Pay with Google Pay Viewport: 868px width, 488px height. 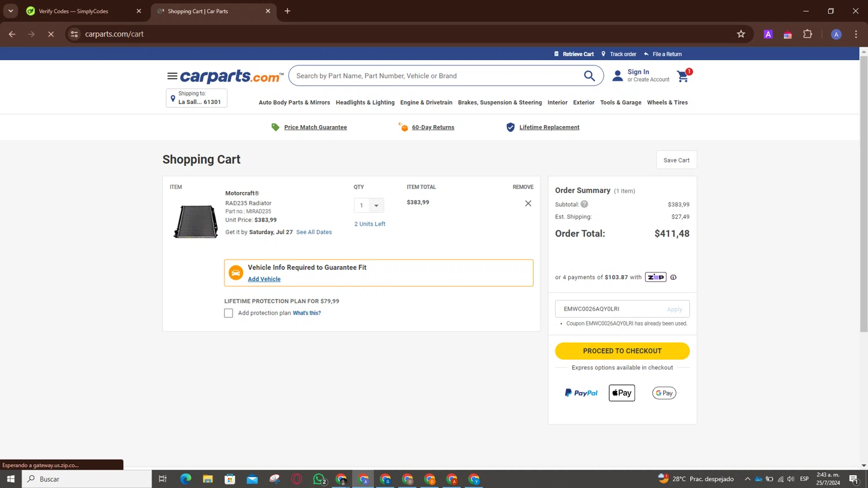[x=664, y=393]
